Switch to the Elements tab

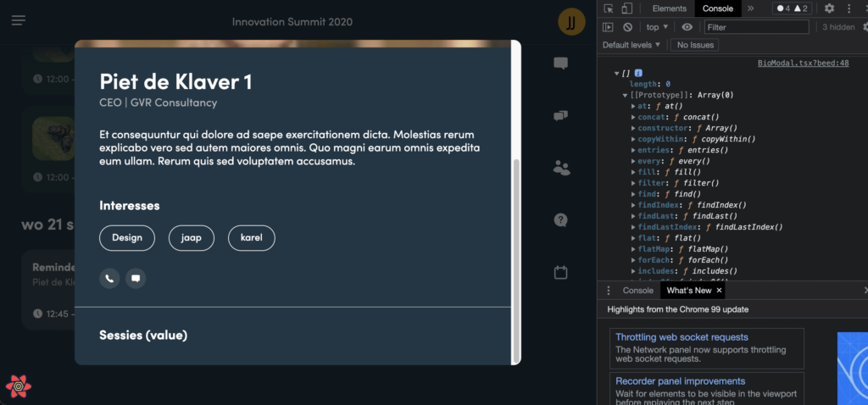tap(669, 8)
